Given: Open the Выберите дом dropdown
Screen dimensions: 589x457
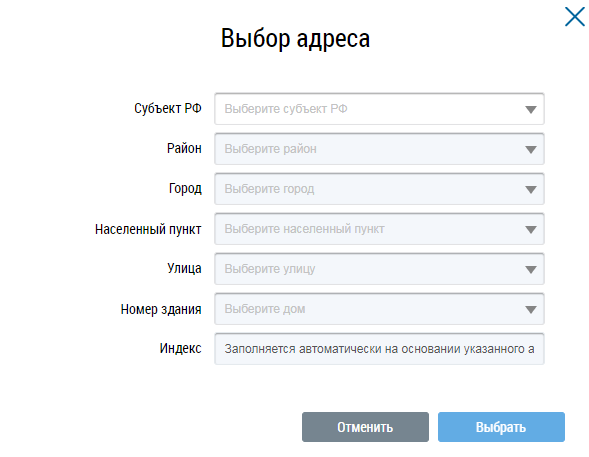Looking at the screenshot, I should coord(379,309).
